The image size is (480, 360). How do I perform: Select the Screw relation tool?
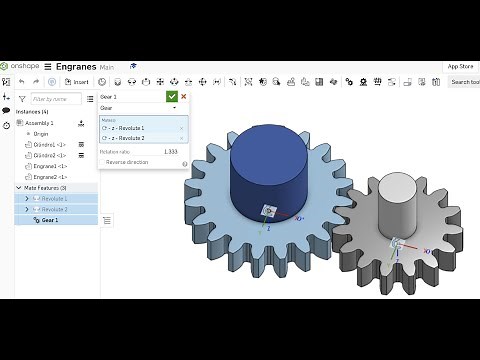click(377, 82)
